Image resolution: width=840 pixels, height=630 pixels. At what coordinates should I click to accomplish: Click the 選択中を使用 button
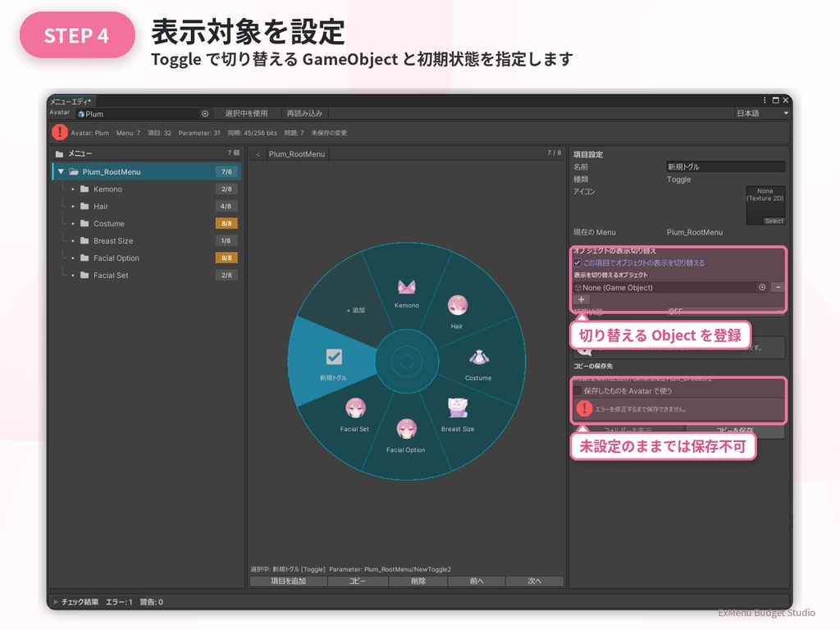(246, 113)
